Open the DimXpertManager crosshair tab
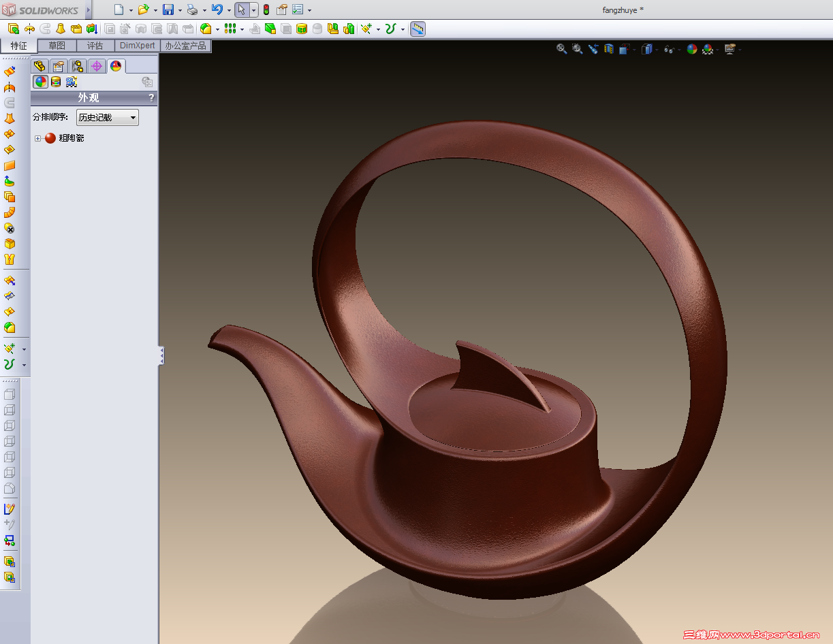833x644 pixels. [x=97, y=66]
